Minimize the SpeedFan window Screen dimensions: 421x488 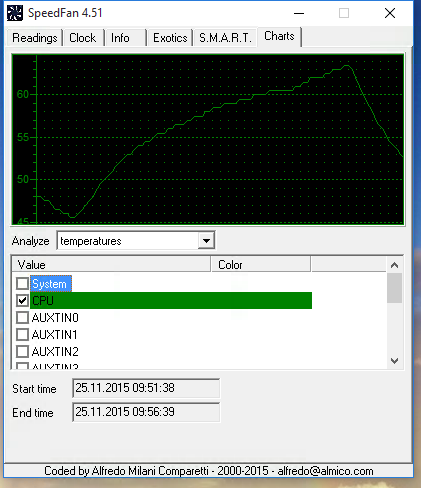point(299,13)
